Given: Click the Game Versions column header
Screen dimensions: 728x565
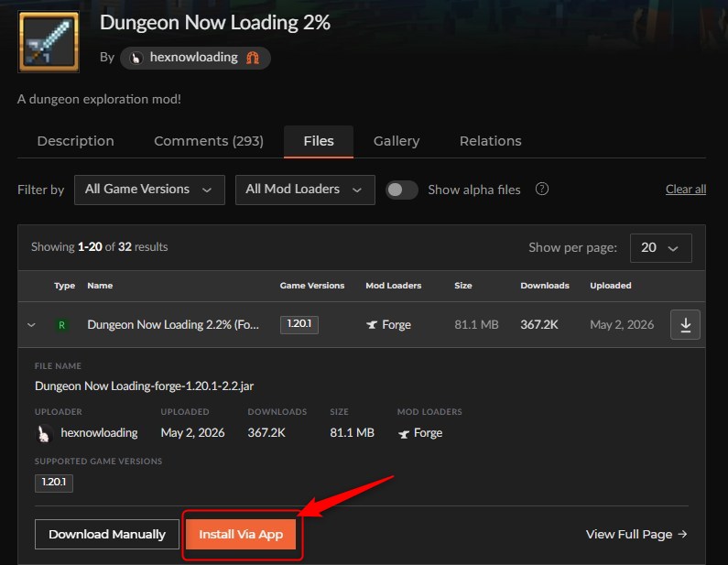Looking at the screenshot, I should point(312,286).
